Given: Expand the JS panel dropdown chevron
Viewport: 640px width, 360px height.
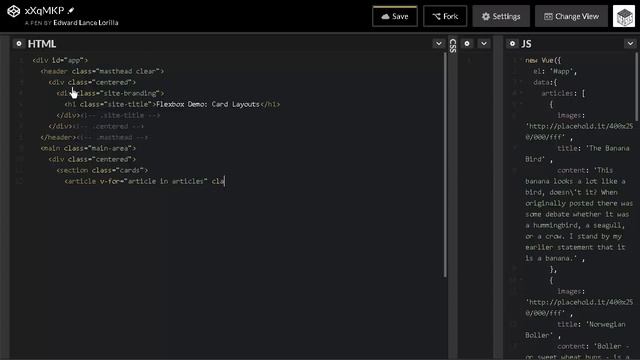Looking at the screenshot, I should 630,44.
